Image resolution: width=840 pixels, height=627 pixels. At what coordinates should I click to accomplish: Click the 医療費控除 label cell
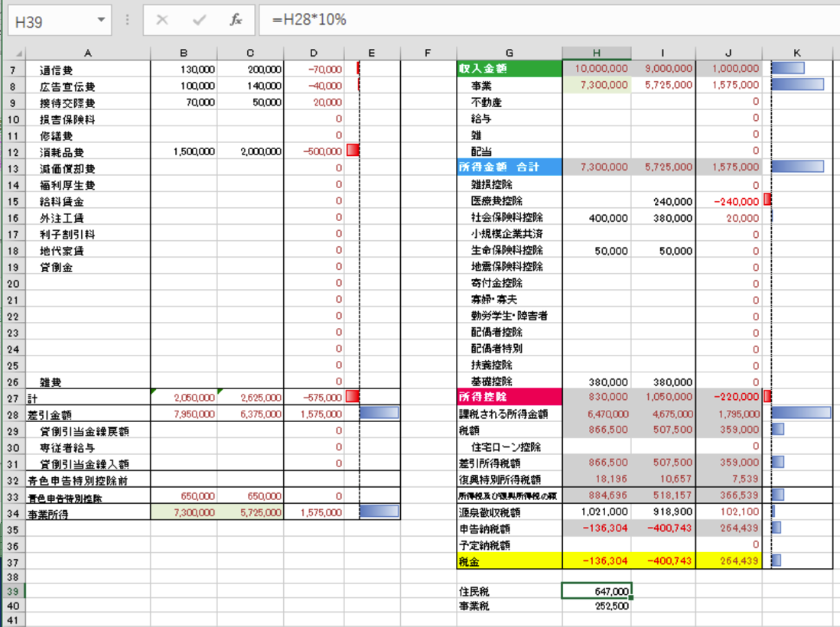pos(510,201)
